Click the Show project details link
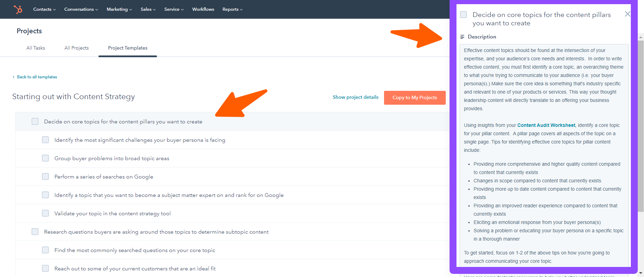 [355, 97]
